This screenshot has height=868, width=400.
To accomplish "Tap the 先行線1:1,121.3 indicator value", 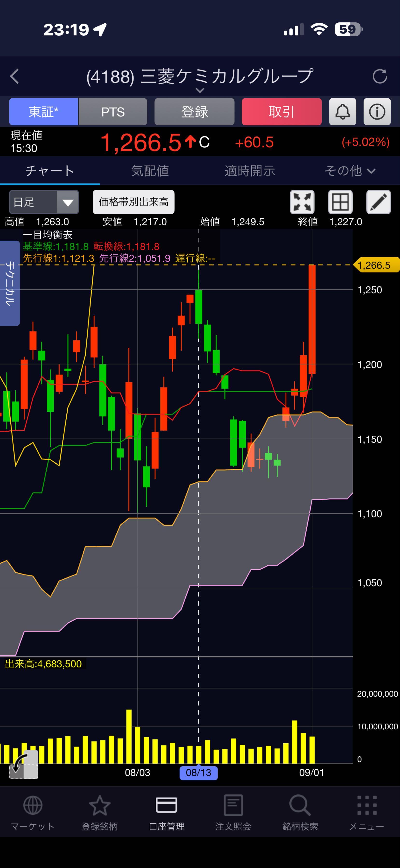I will pyautogui.click(x=58, y=258).
